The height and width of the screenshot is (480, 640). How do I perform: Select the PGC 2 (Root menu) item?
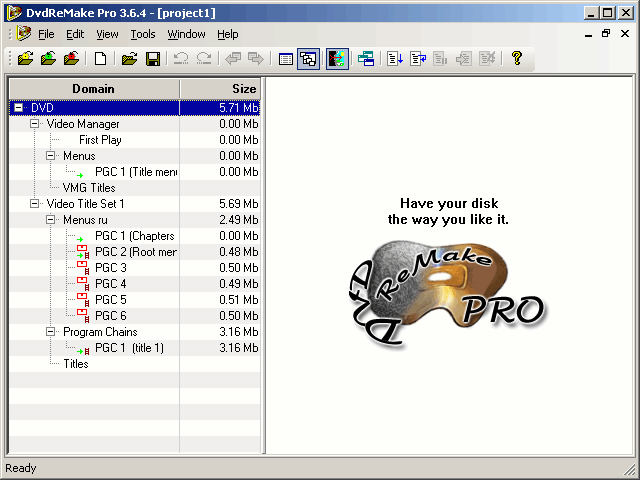136,252
